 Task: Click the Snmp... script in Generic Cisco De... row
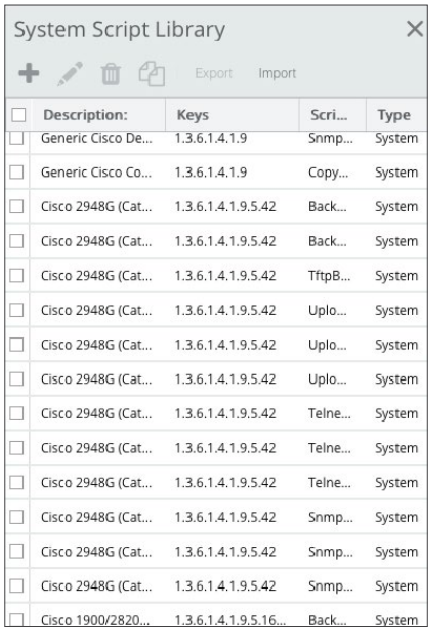click(330, 138)
